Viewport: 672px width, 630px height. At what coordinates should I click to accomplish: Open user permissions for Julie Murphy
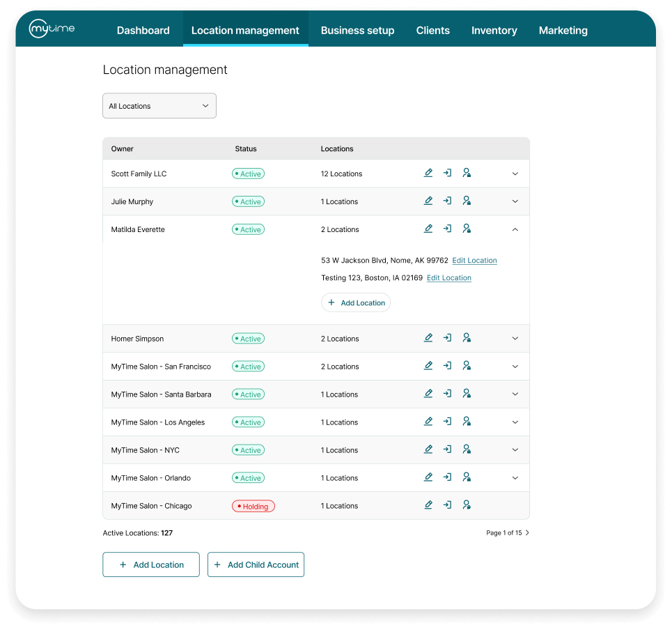(467, 201)
